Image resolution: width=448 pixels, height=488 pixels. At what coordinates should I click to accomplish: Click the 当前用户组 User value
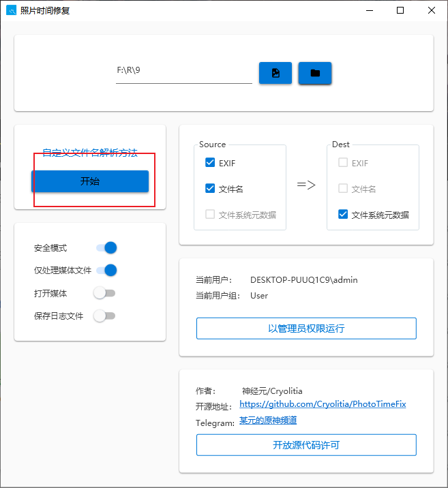tap(259, 296)
